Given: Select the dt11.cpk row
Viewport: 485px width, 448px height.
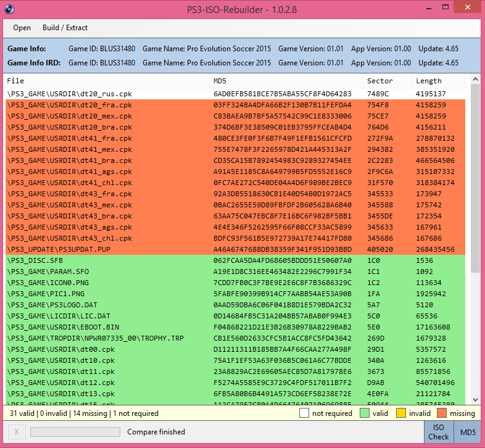Looking at the screenshot, I should (235, 371).
